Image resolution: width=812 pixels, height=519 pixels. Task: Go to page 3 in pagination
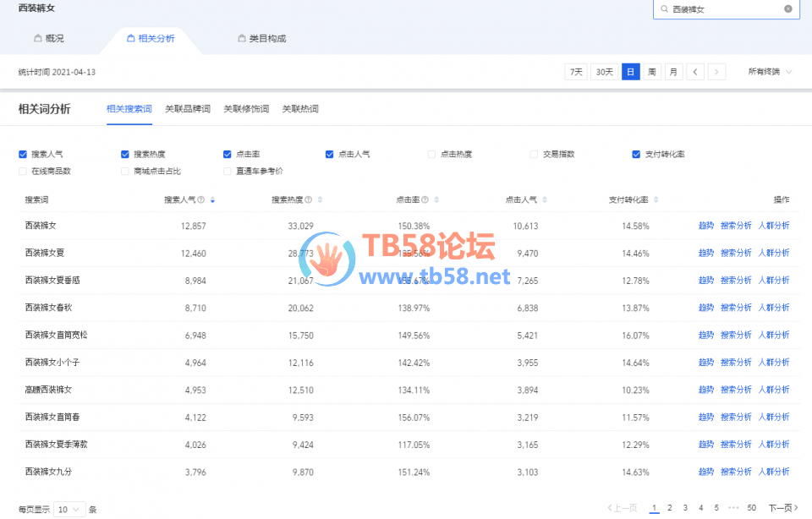685,508
